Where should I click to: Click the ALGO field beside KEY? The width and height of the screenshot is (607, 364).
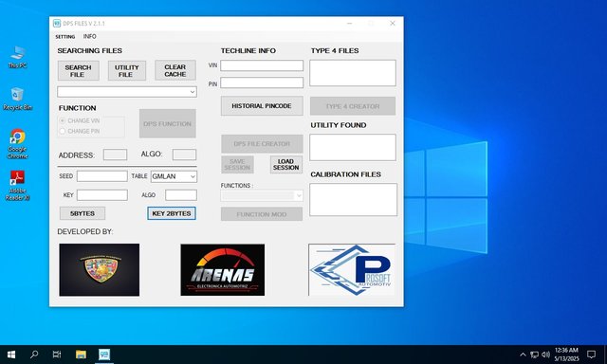coord(181,195)
